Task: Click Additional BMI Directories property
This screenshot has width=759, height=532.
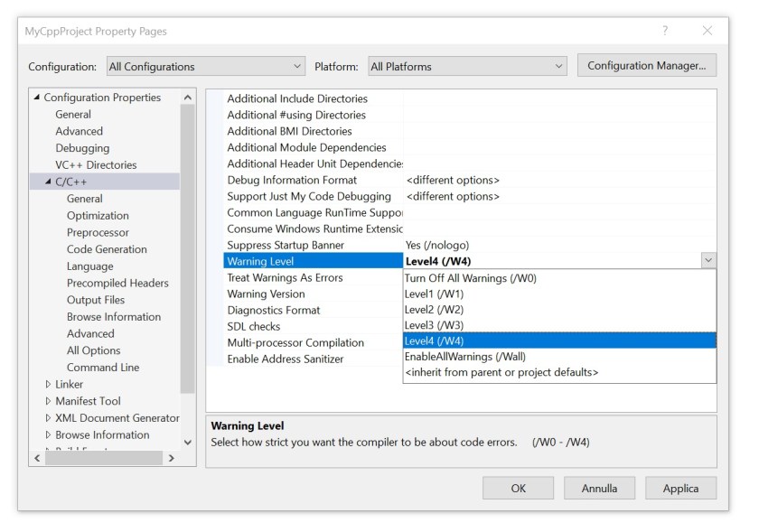Action: click(289, 131)
